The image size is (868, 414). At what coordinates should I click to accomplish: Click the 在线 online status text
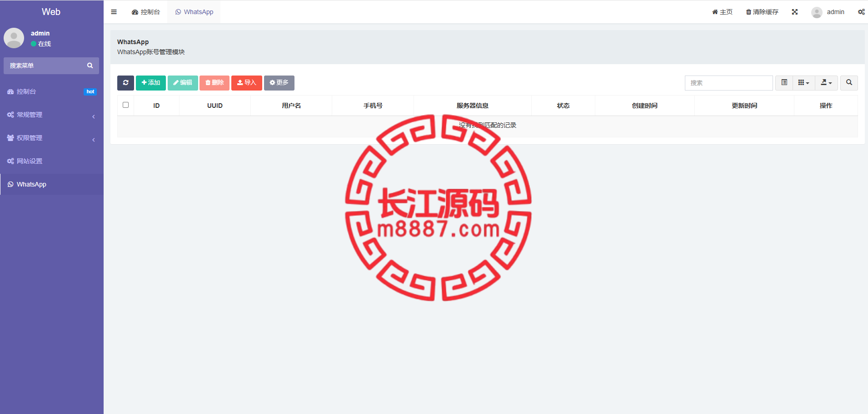[45, 44]
